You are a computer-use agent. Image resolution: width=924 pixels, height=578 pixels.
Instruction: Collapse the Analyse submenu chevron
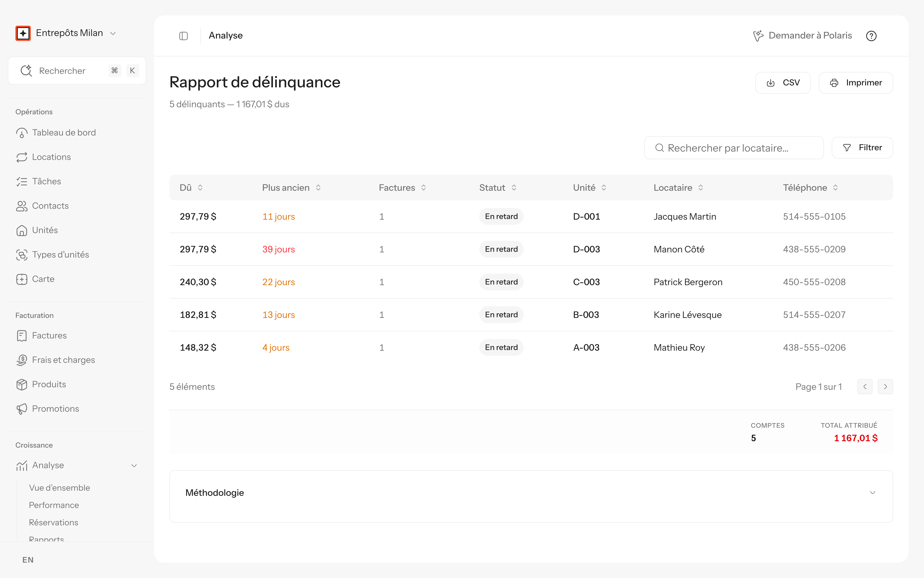tap(134, 466)
